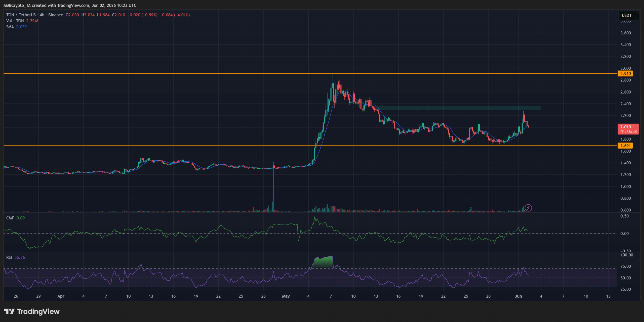Click the 0.50 CMF scale label
The image size is (644, 322).
(x=624, y=216)
